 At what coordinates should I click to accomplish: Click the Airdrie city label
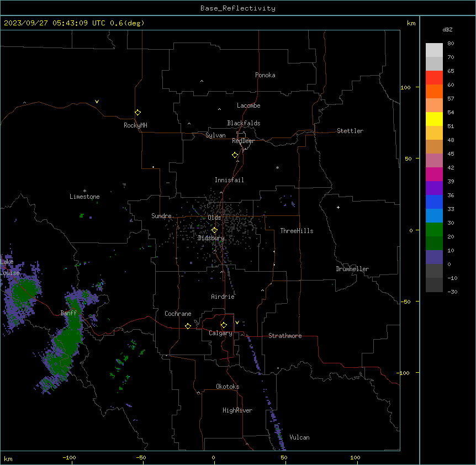coord(223,297)
